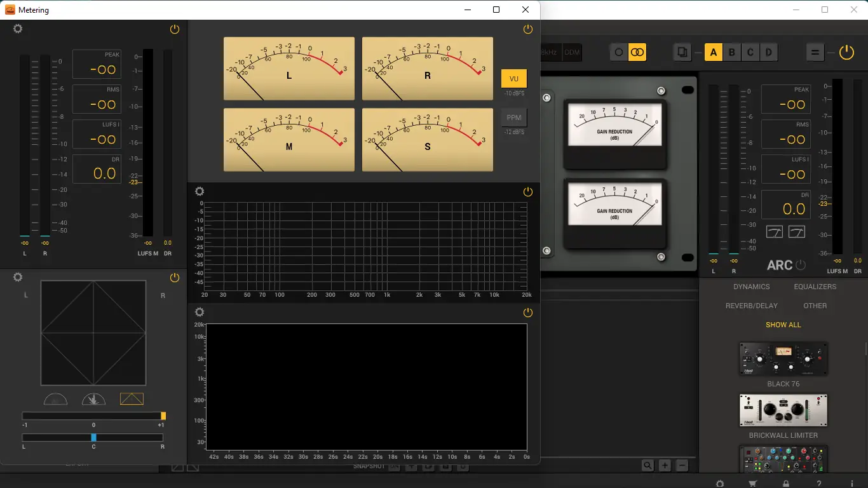Select the BRICKWALL LIMITER module thumbnail
Screen dimensions: 868x488
(783, 410)
